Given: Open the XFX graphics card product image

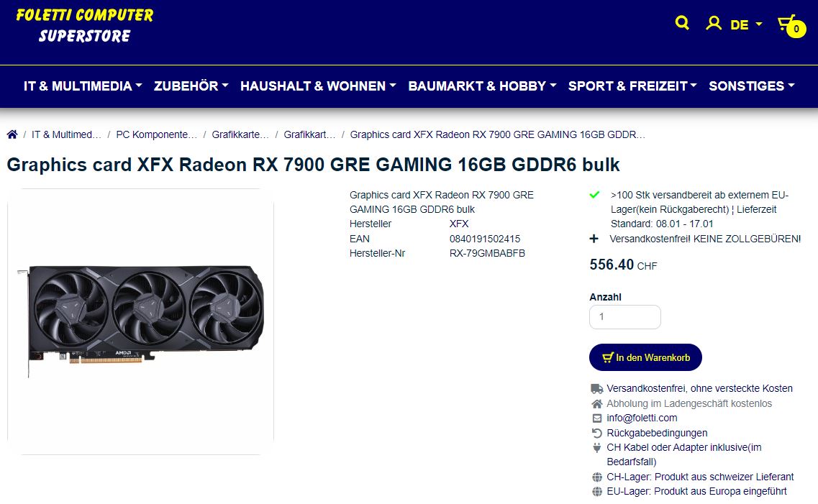Looking at the screenshot, I should (x=141, y=321).
